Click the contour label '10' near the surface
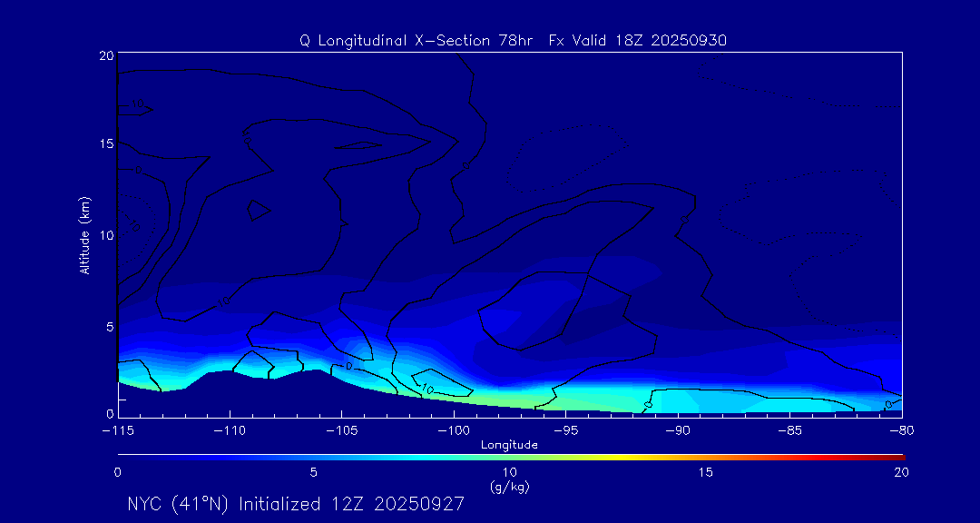980x523 pixels. pyautogui.click(x=427, y=388)
